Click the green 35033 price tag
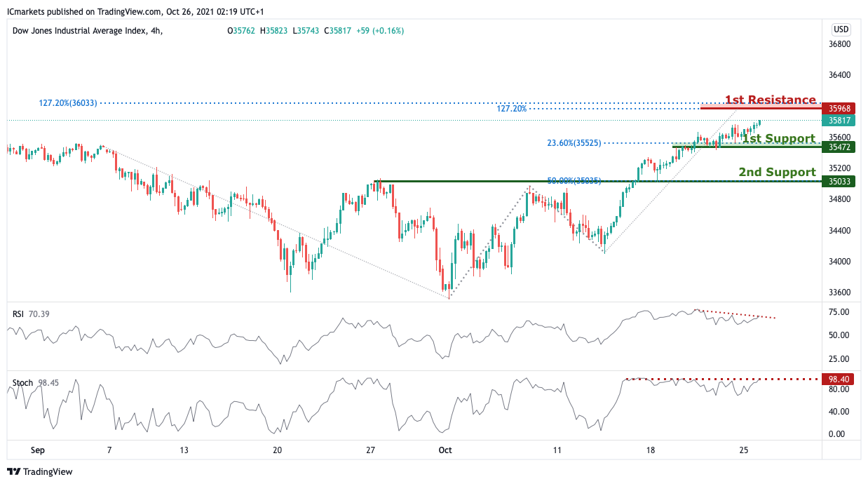This screenshot has width=868, height=484. (x=840, y=181)
